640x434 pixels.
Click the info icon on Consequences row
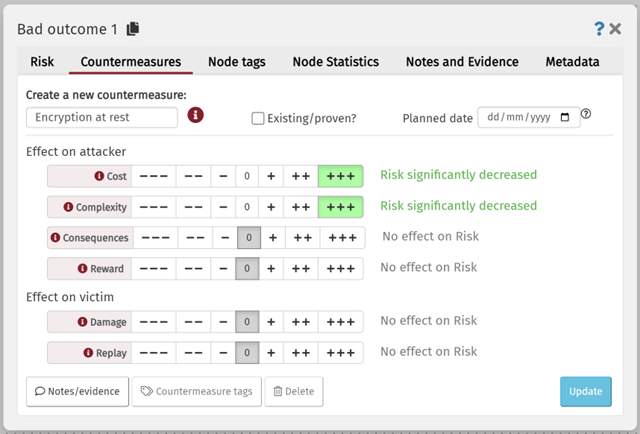click(x=56, y=238)
